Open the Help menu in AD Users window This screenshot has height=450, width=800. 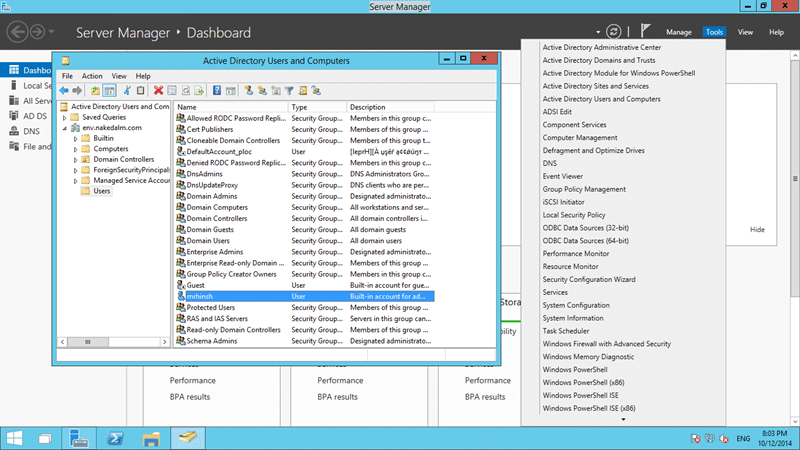pos(143,76)
